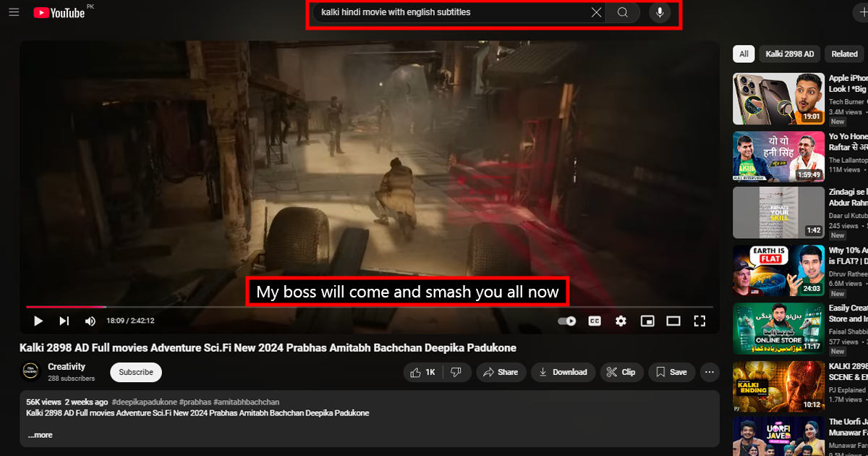The height and width of the screenshot is (456, 868).
Task: Open the Creativity channel avatar
Action: [x=30, y=372]
